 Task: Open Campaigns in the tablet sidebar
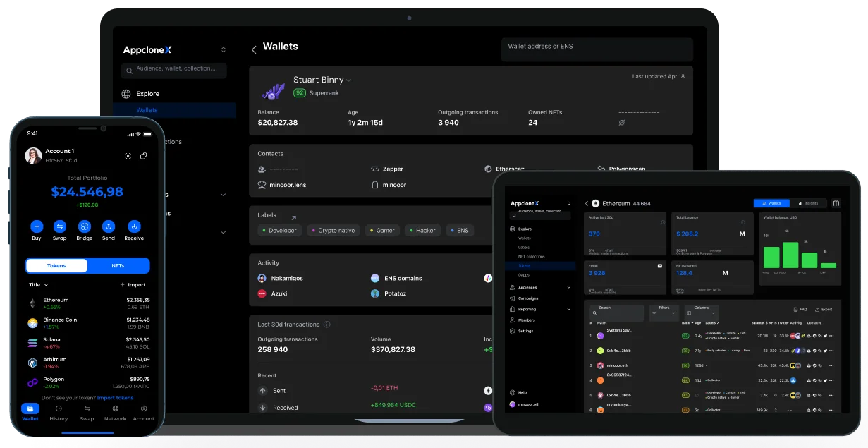[528, 298]
